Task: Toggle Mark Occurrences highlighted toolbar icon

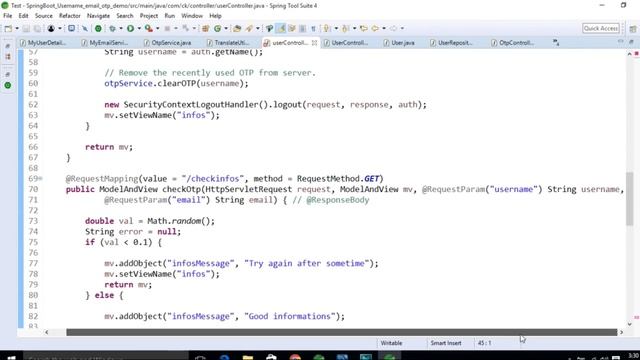Action: [280, 28]
